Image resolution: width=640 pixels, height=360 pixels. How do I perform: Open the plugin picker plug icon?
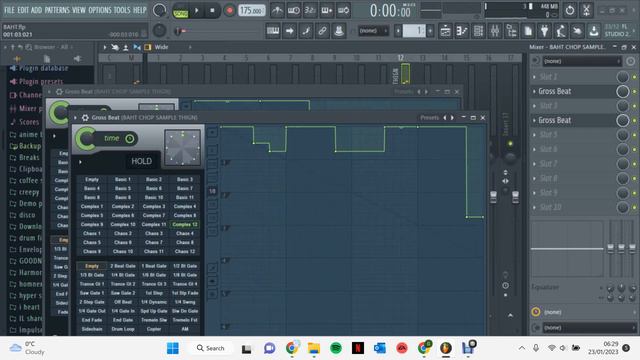(544, 31)
